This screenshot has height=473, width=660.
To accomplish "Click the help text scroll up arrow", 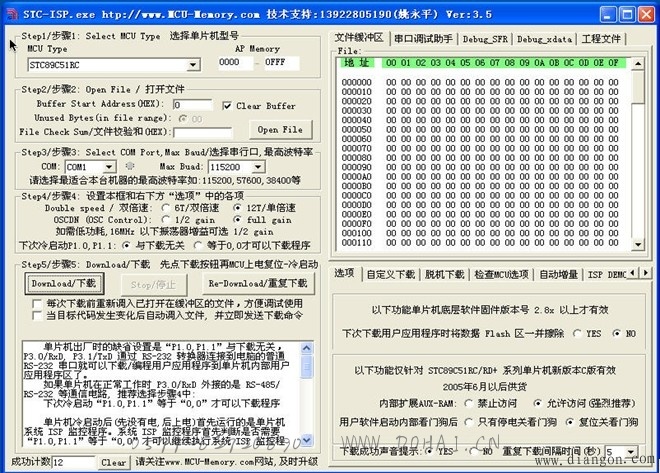I will point(306,348).
